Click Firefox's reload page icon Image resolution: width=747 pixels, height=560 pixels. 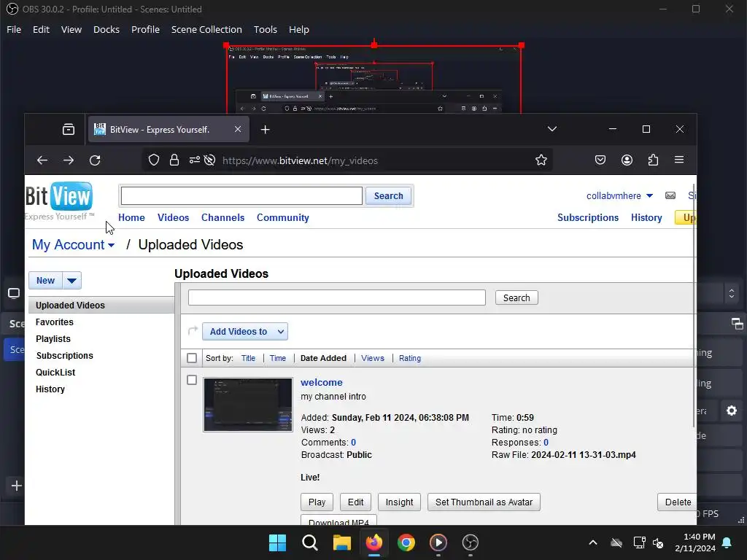coord(95,160)
